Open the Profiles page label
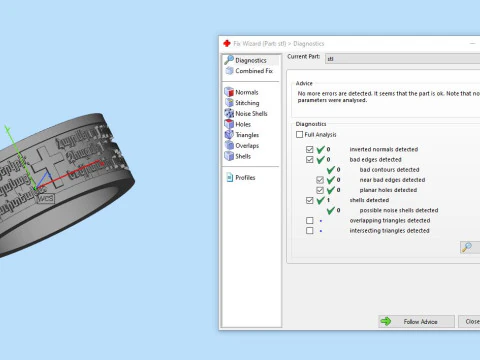Image resolution: width=480 pixels, height=360 pixels. 245,178
